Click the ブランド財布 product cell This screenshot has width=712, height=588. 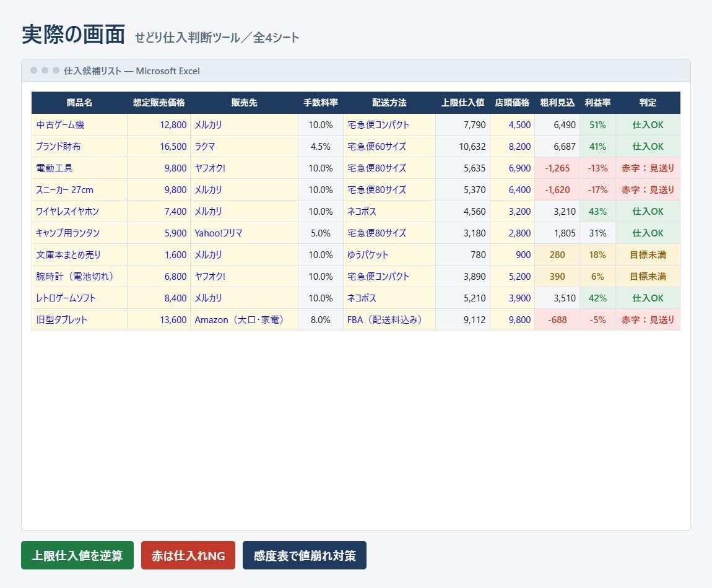[79, 146]
